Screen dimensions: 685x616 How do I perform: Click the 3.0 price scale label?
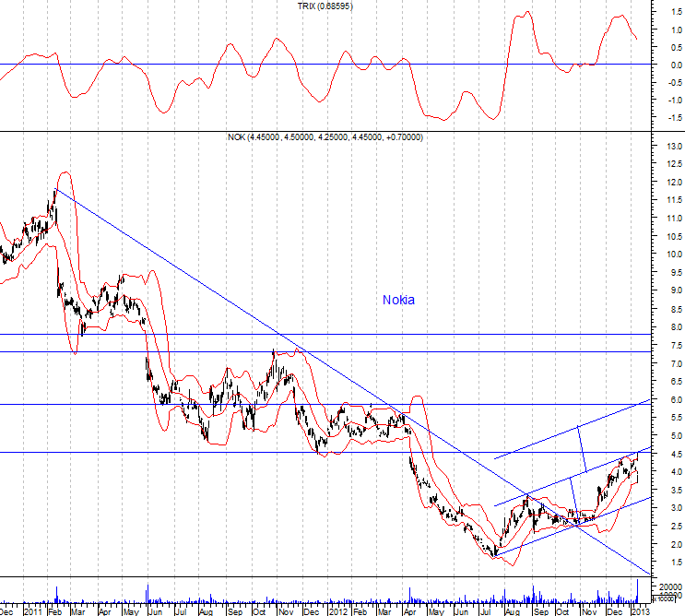tap(677, 508)
